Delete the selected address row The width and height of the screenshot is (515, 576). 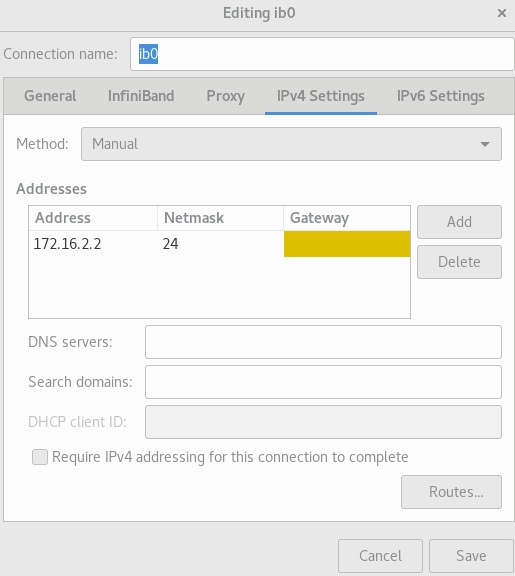459,262
